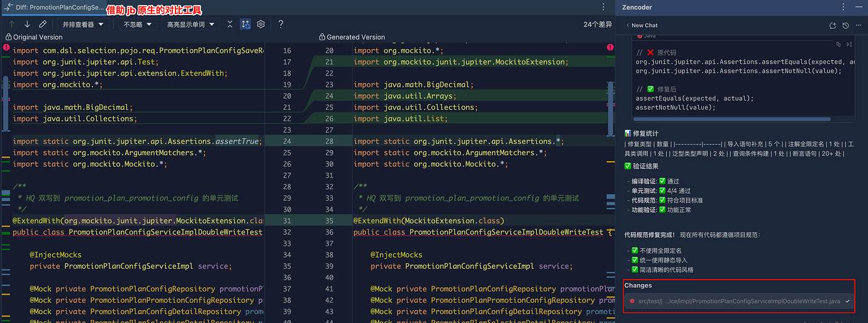Viewport: 868px width, 323px height.
Task: Open Zencoder panel options three-dot menu
Action: point(843,8)
